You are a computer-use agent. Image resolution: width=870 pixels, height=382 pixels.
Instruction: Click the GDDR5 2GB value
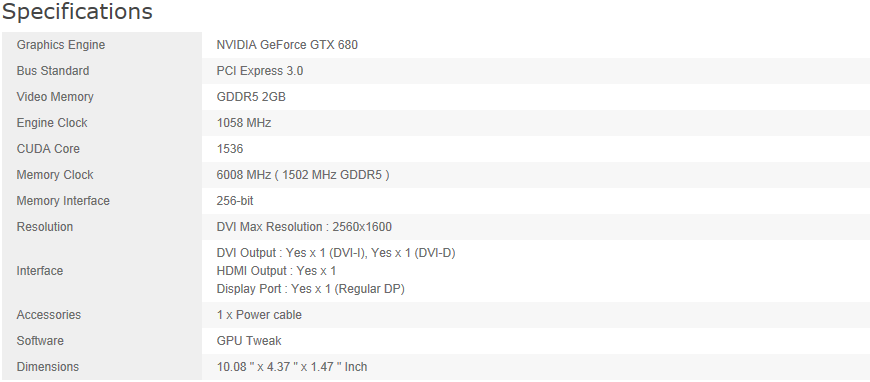(x=251, y=97)
